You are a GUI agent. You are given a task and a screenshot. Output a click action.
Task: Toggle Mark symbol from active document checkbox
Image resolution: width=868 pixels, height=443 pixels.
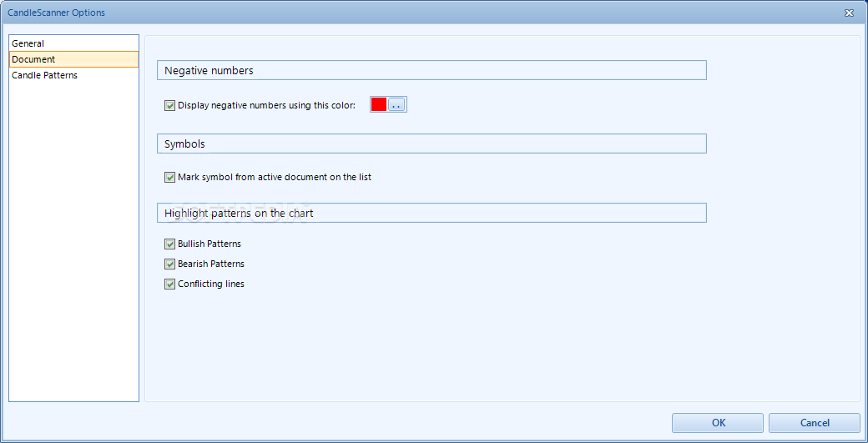[x=169, y=178]
